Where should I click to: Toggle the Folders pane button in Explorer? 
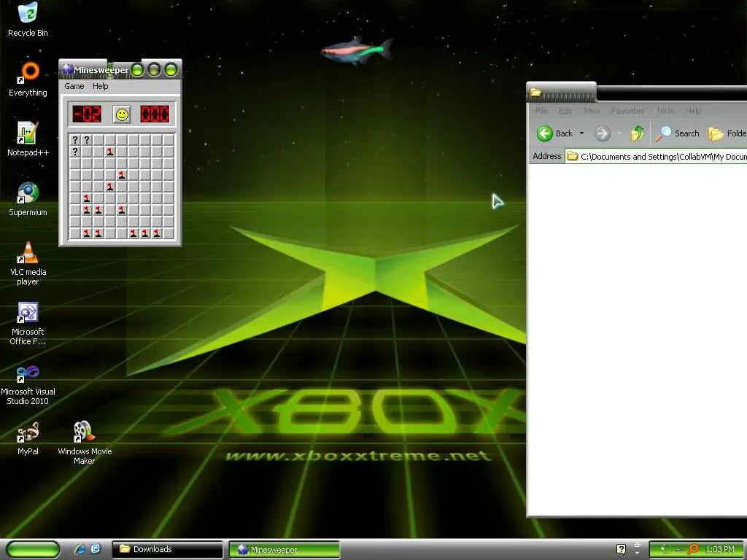[727, 133]
